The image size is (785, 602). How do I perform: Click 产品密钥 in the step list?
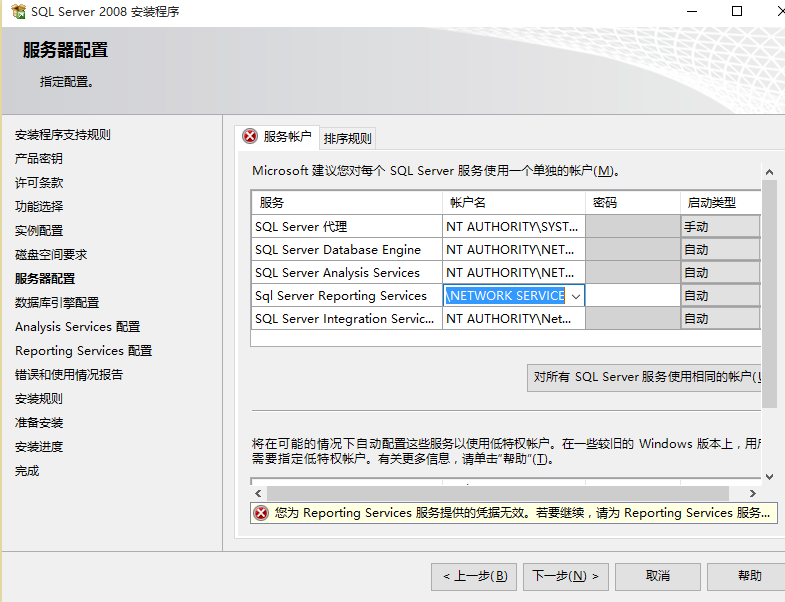point(39,159)
